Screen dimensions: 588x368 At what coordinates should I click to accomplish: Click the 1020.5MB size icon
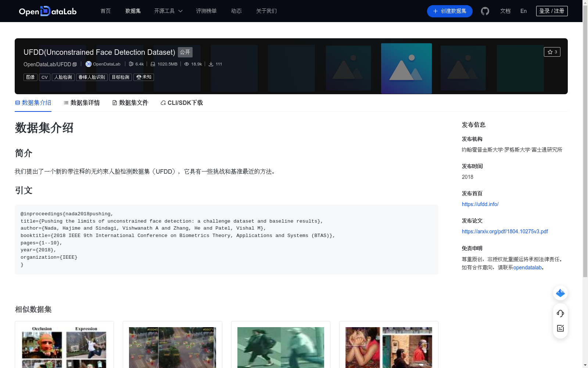click(x=153, y=64)
